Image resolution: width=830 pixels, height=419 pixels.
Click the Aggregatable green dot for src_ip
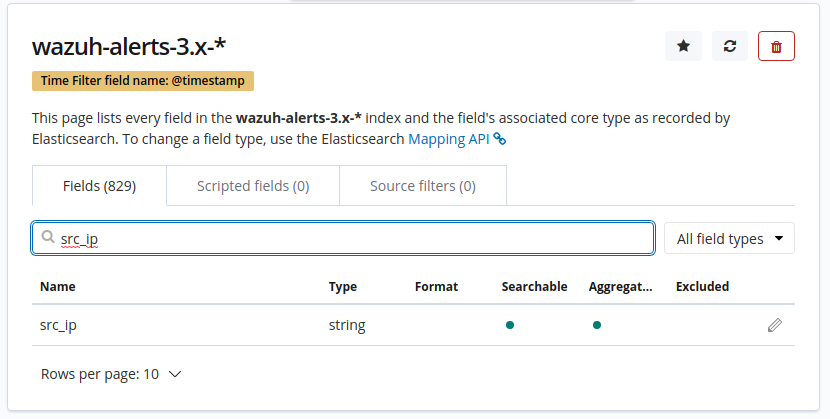(x=597, y=325)
